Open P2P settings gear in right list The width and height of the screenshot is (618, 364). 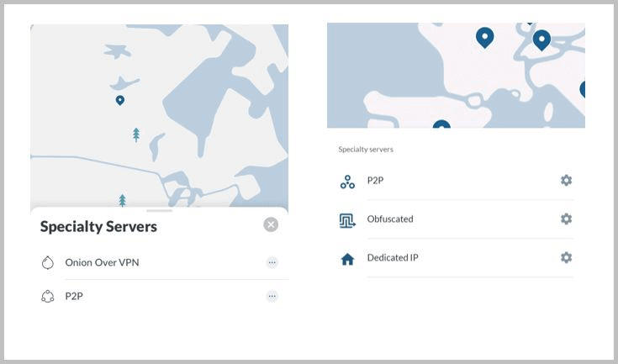click(567, 181)
